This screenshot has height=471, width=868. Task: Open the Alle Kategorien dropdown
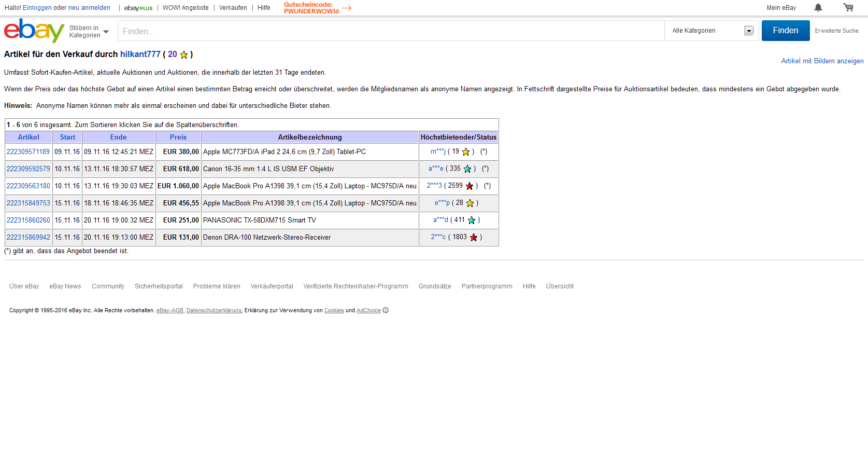point(712,31)
